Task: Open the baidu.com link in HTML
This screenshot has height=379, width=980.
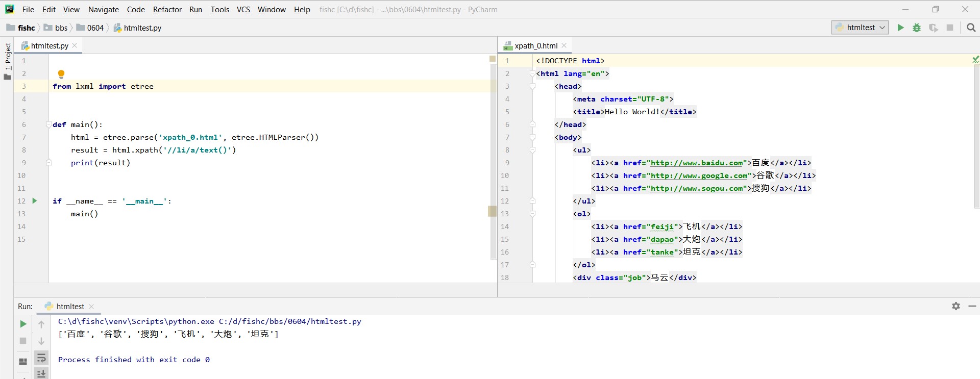Action: click(697, 163)
